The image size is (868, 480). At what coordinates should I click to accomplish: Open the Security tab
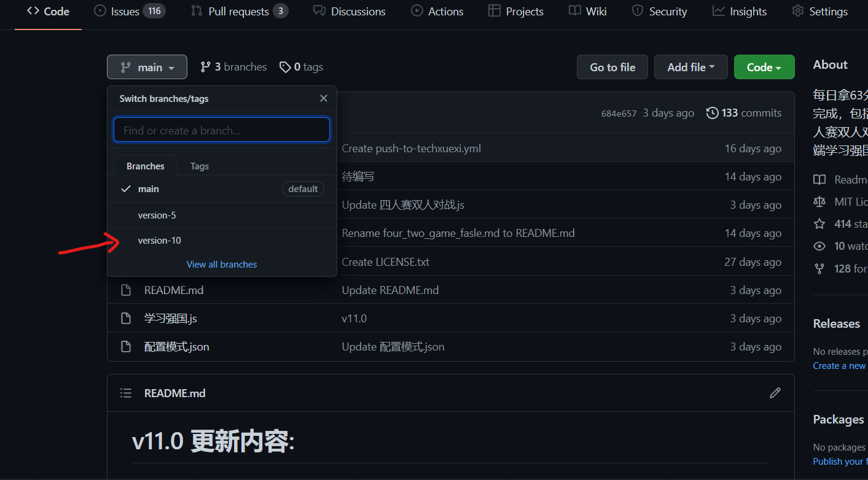pyautogui.click(x=660, y=11)
